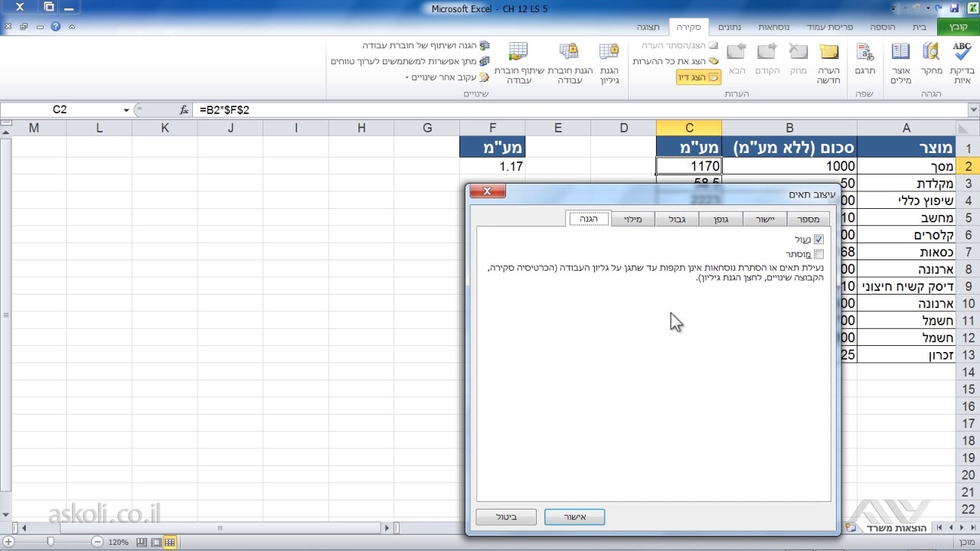Click the Translate (תרגם) icon
The height and width of the screenshot is (551, 980).
tap(865, 58)
